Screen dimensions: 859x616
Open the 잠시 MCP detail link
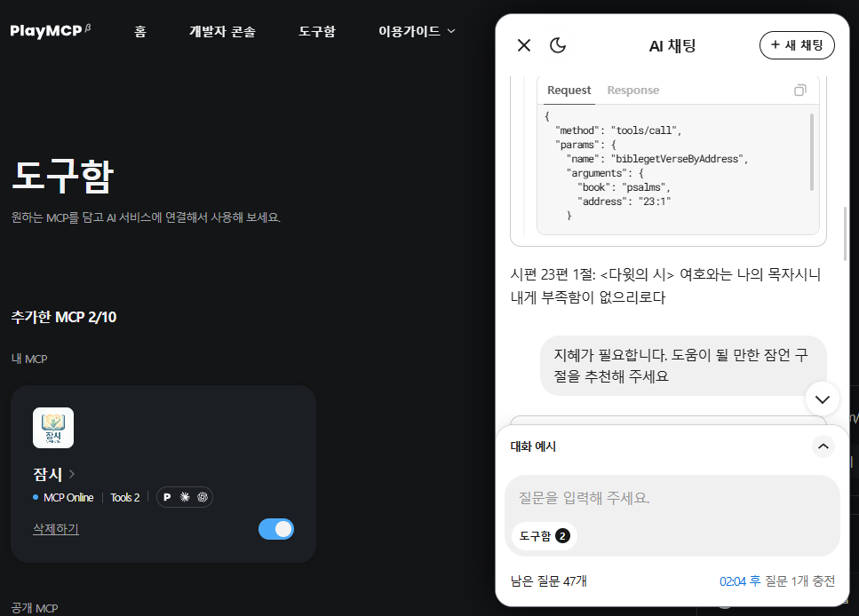pos(53,474)
